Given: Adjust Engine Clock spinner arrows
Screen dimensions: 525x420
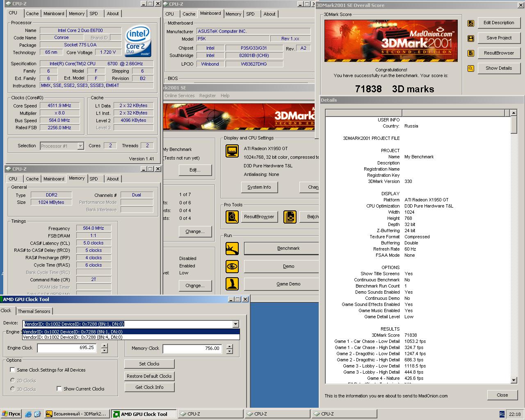Looking at the screenshot, I should pos(105,348).
